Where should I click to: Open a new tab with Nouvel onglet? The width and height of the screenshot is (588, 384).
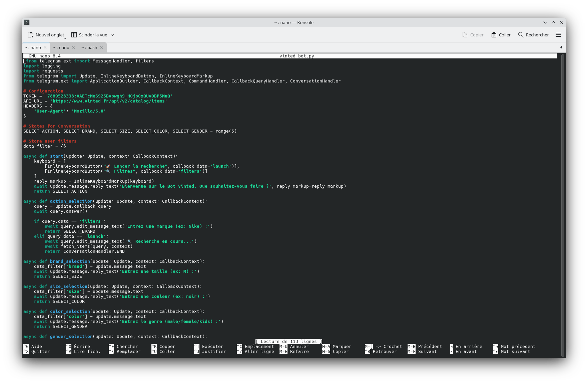[46, 35]
